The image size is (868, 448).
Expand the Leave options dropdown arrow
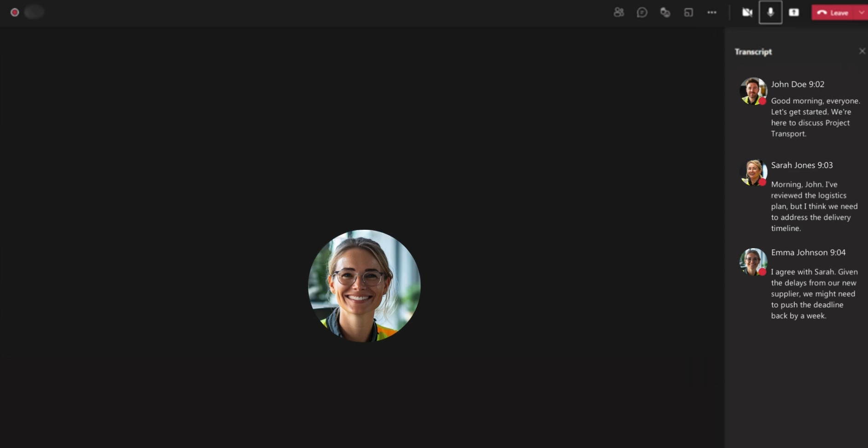862,12
